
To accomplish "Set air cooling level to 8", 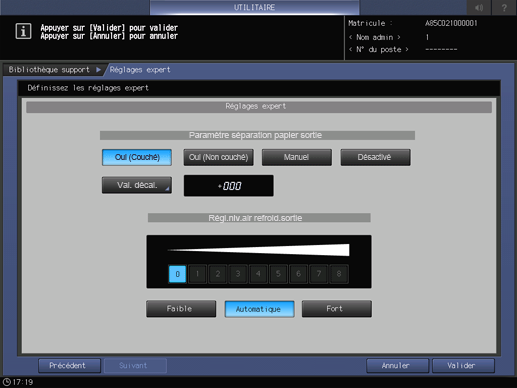I will click(x=339, y=274).
